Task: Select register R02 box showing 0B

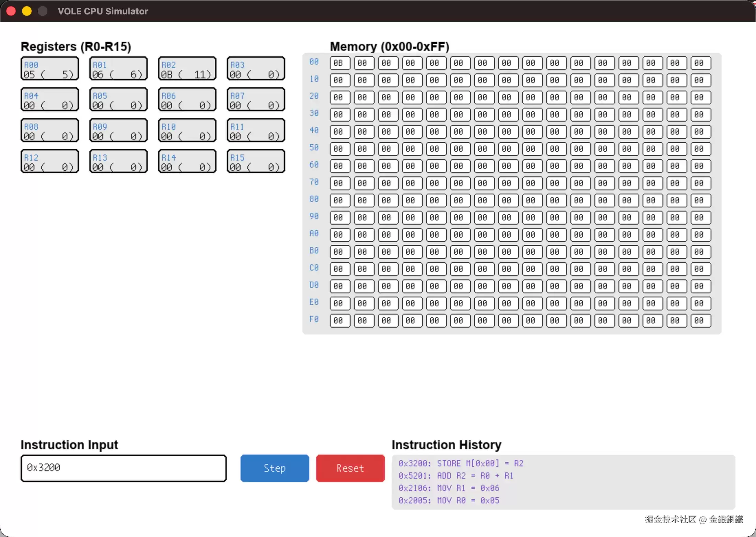Action: pos(187,69)
